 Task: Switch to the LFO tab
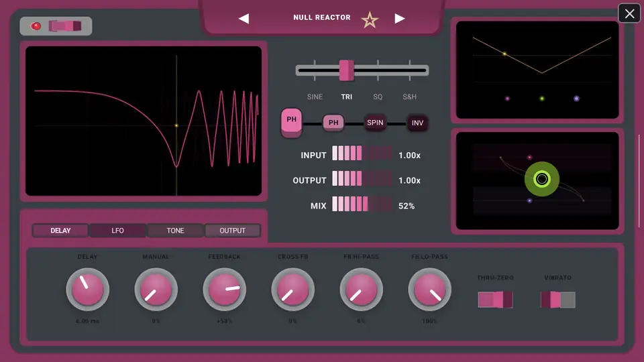(117, 231)
